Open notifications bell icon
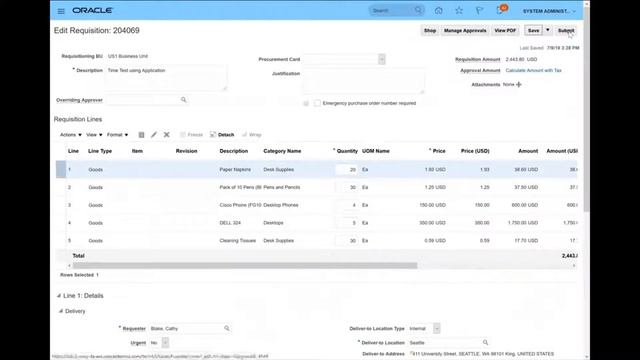640x360 pixels. (x=500, y=10)
